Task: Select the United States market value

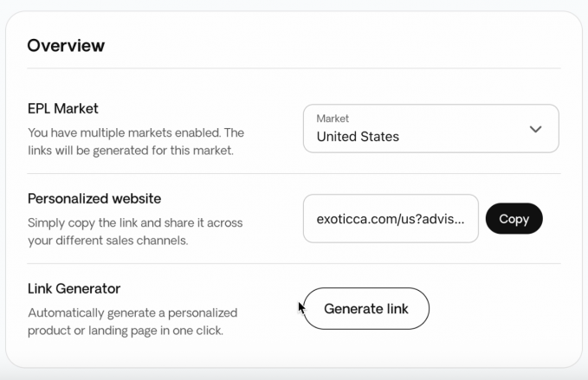Action: pos(358,137)
